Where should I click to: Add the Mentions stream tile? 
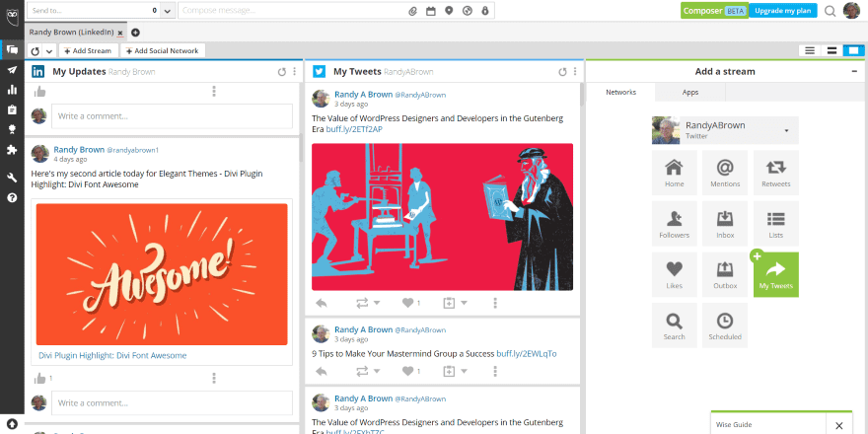pyautogui.click(x=725, y=173)
